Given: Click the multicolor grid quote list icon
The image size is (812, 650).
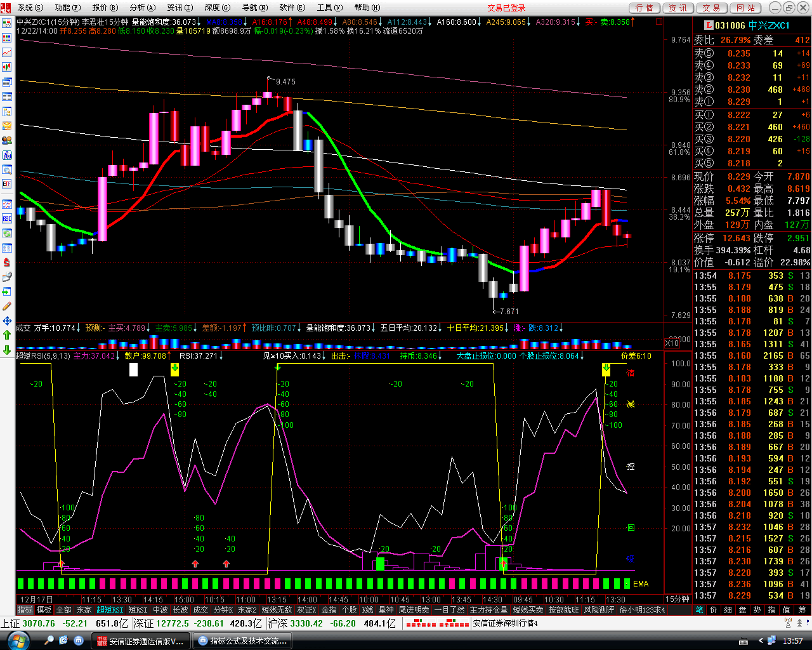Looking at the screenshot, I should [7, 37].
